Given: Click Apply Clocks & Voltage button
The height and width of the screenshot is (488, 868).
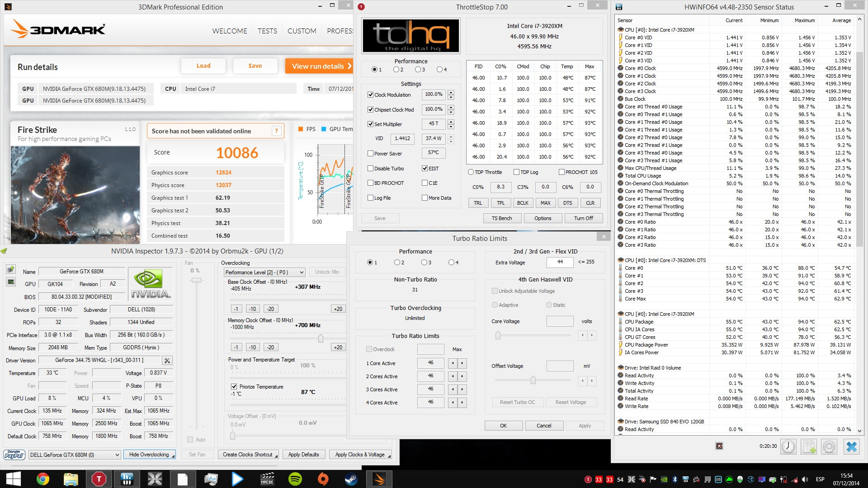Looking at the screenshot, I should (x=360, y=455).
